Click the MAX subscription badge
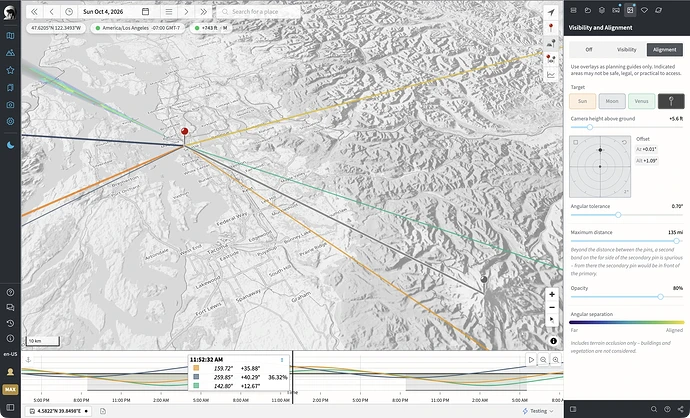Viewport: 690px width, 418px height. 10,389
